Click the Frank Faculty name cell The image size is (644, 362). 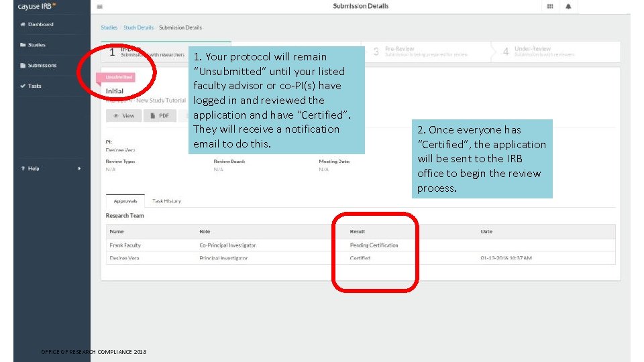pos(125,245)
